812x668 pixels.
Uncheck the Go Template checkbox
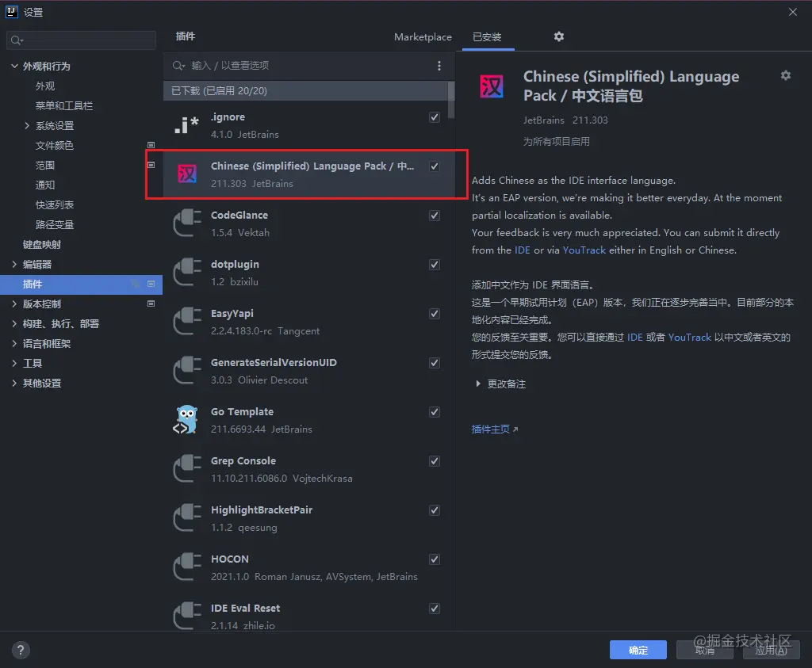435,412
